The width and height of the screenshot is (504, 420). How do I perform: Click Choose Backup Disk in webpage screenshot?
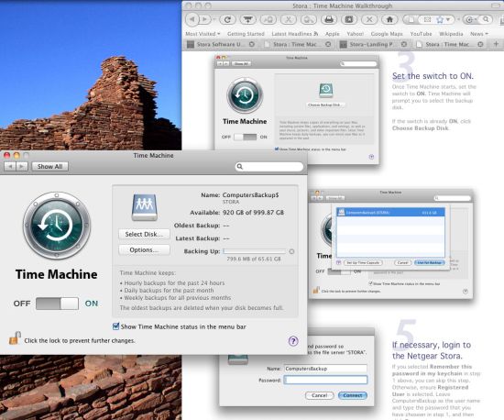pos(324,105)
